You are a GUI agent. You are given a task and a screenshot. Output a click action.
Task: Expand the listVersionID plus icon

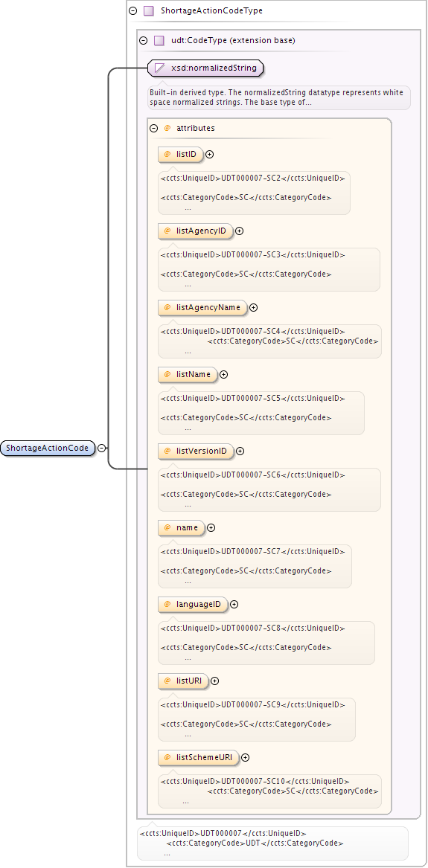tap(240, 451)
